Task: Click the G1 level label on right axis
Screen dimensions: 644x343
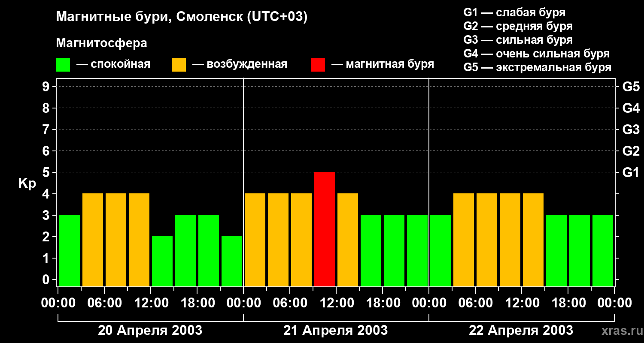Action: [x=631, y=172]
